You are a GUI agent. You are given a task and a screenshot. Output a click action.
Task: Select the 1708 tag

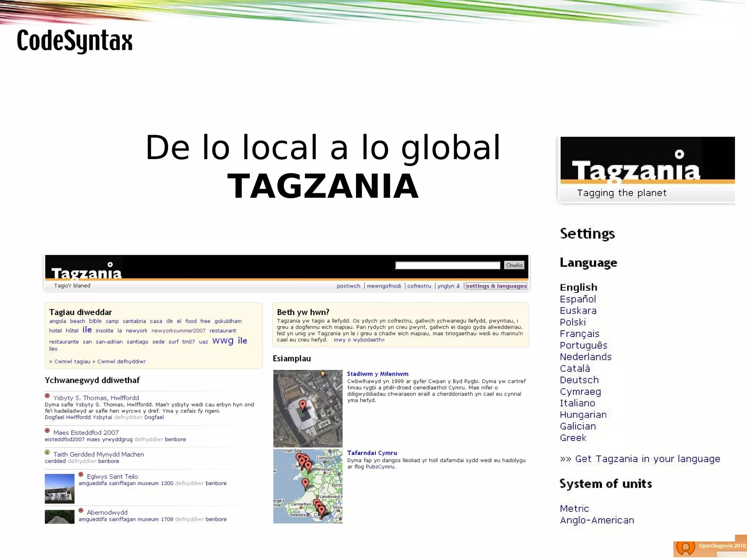pos(167,519)
